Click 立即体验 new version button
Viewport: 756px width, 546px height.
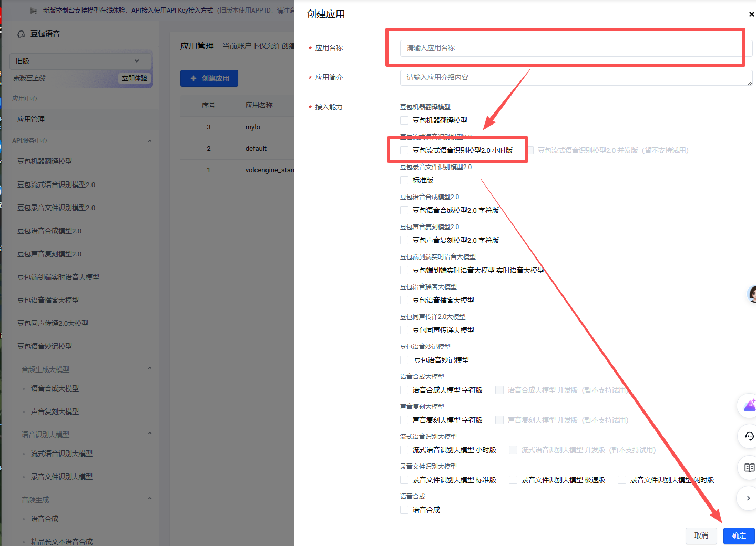[x=135, y=78]
